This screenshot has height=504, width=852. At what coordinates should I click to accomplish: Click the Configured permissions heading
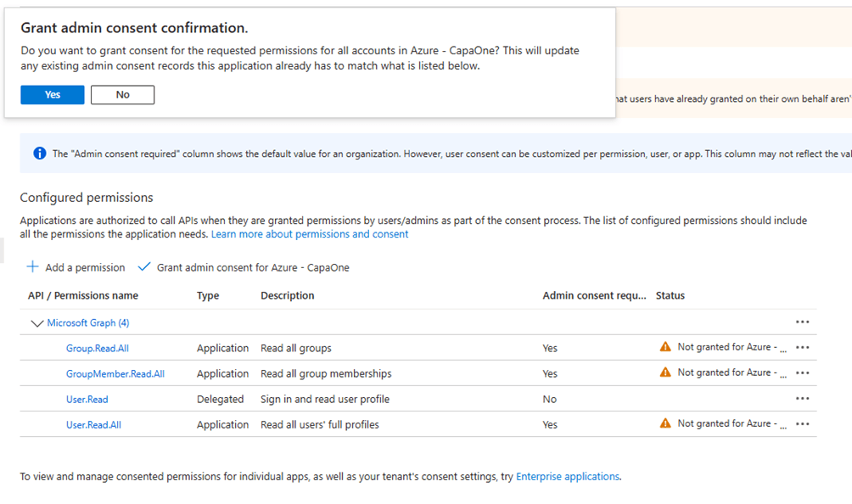tap(87, 197)
